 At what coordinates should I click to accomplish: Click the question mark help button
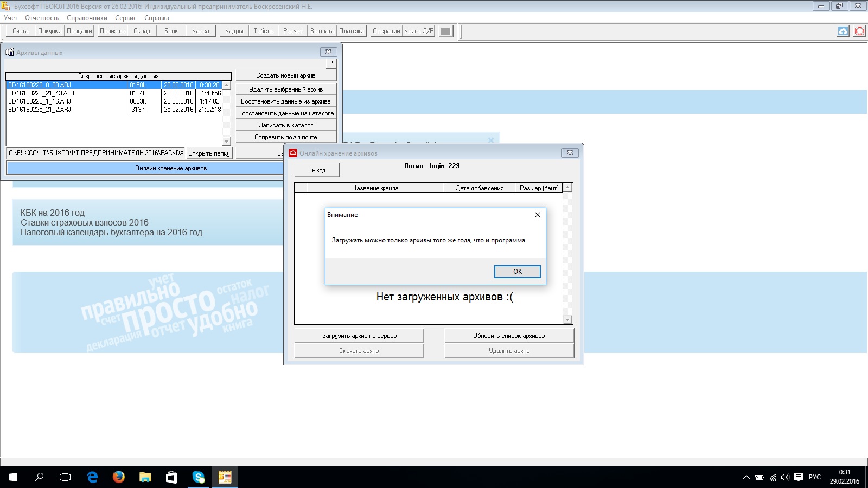[x=331, y=63]
